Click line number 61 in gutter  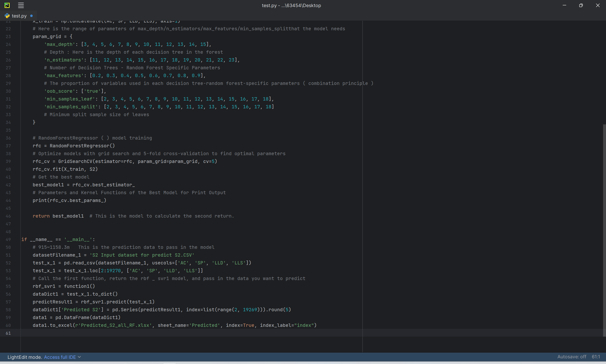click(x=8, y=333)
